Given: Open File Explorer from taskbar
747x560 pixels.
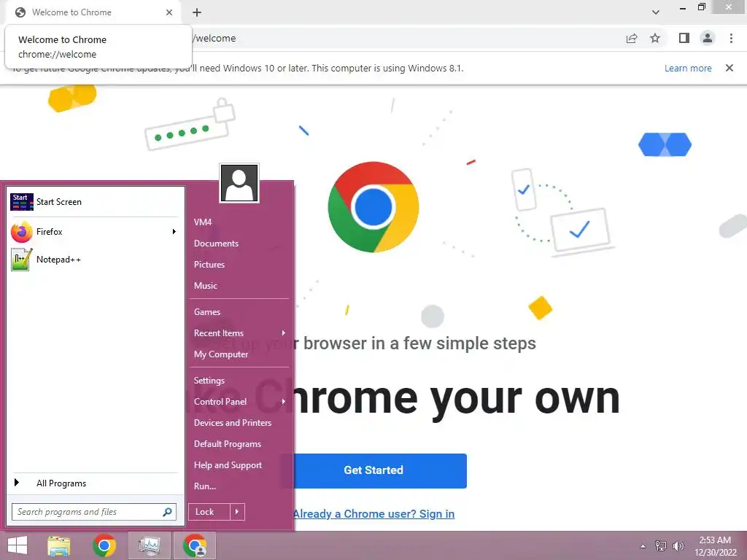Looking at the screenshot, I should [x=59, y=545].
